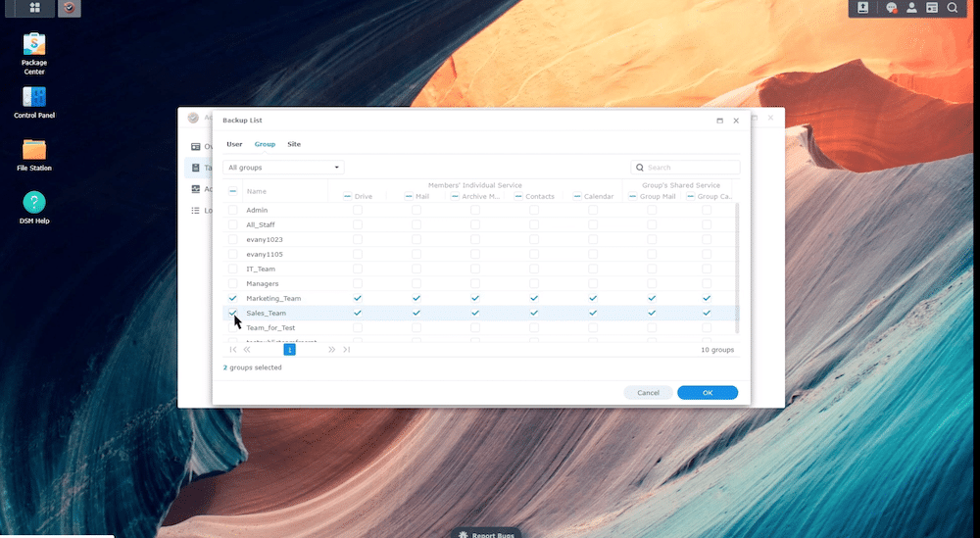Click the group list vertical scrollbar
This screenshot has height=538, width=980.
click(737, 268)
